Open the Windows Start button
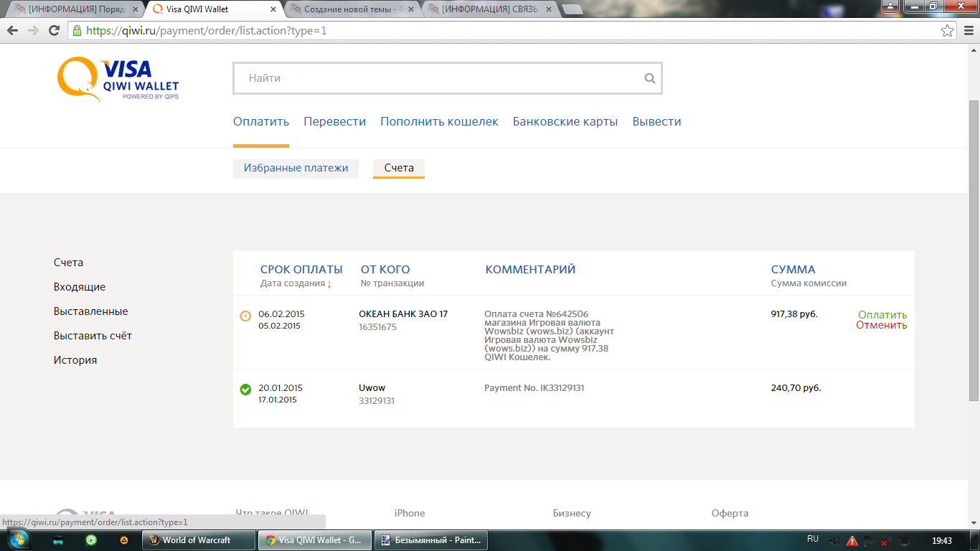Viewport: 980px width, 551px height. point(19,540)
